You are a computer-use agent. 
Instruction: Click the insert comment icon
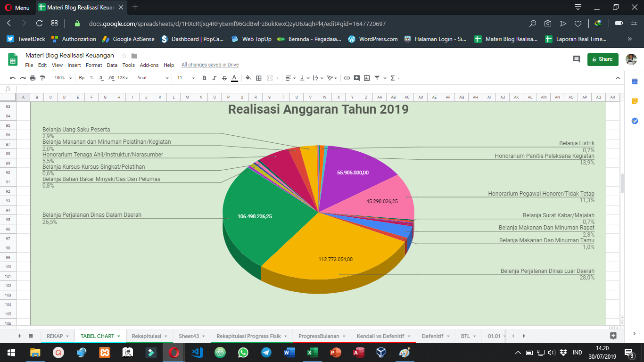click(x=357, y=78)
